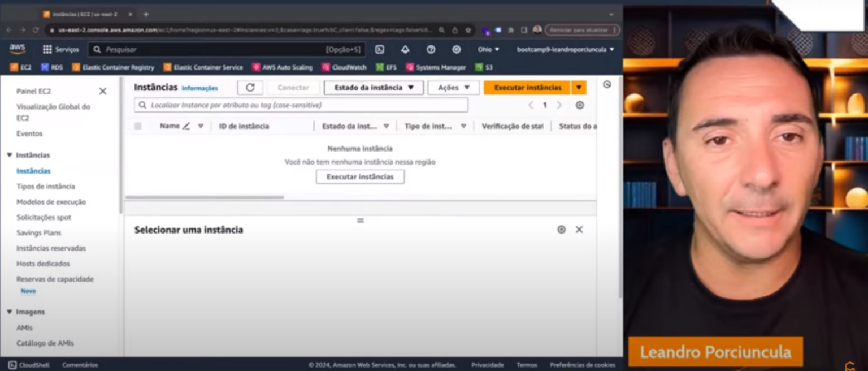Open the details panel preferences gear

pos(561,230)
